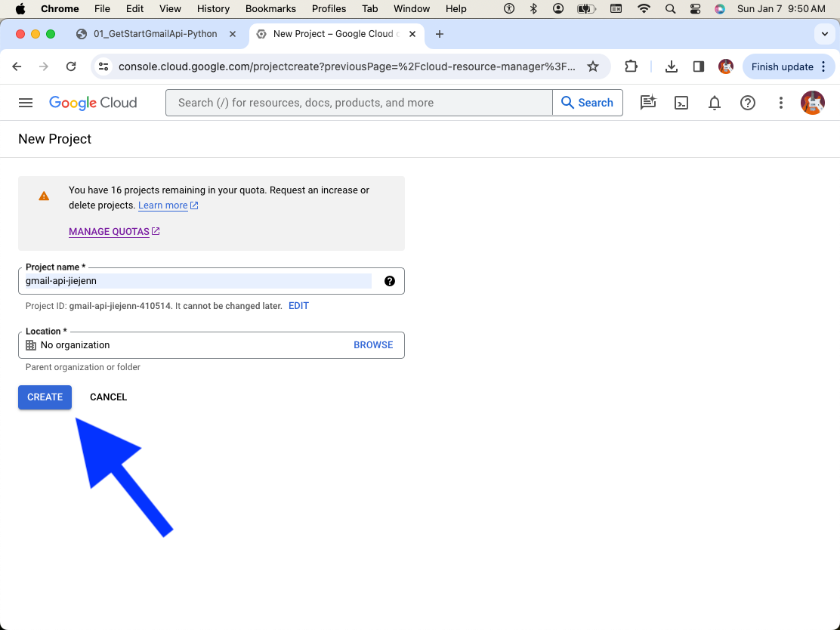
Task: Open the Help menu in menu bar
Action: [456, 8]
